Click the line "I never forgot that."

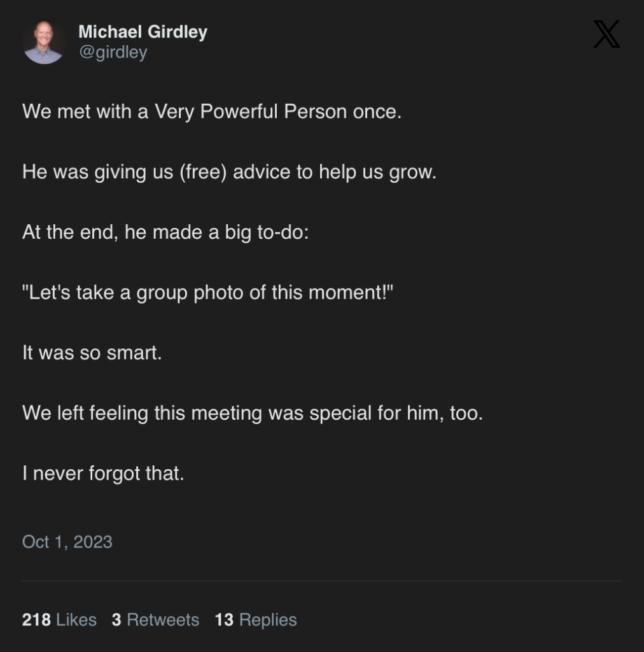pyautogui.click(x=102, y=474)
